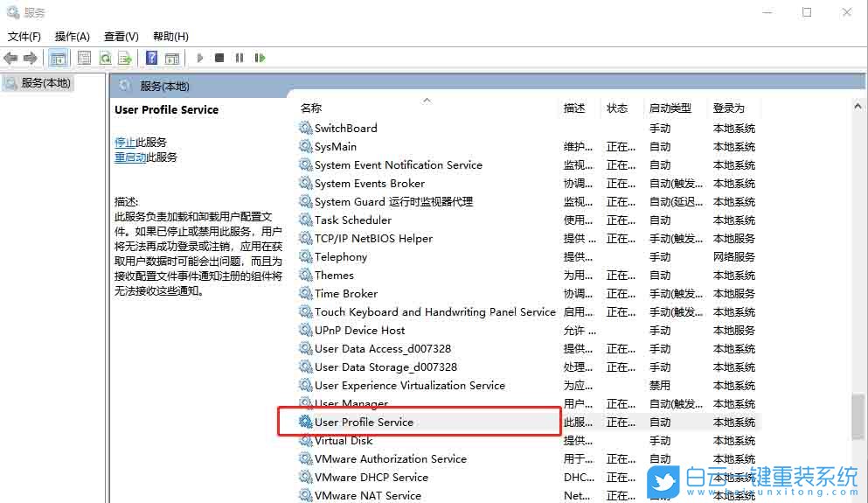Click the 停止 link to stop service

coord(124,143)
